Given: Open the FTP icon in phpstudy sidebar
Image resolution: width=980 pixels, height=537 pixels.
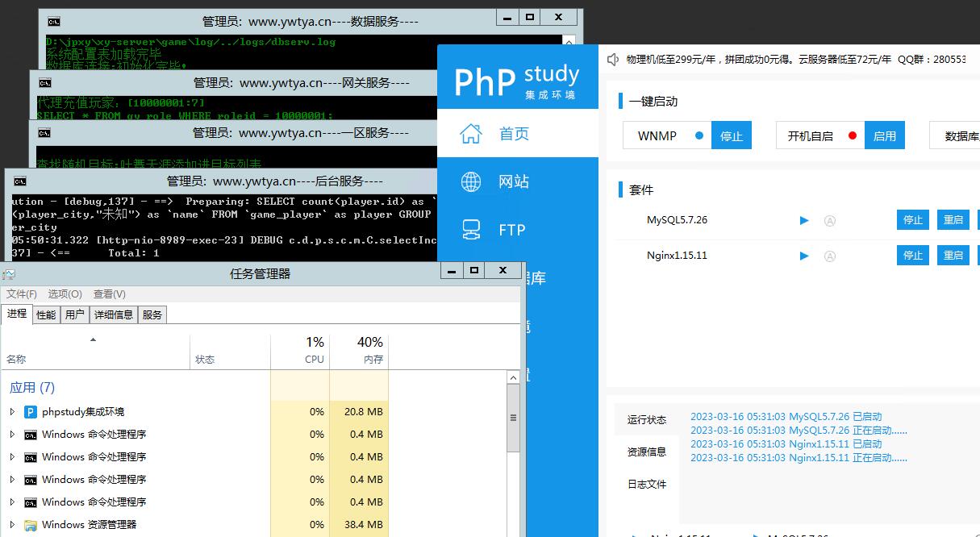Looking at the screenshot, I should tap(471, 231).
